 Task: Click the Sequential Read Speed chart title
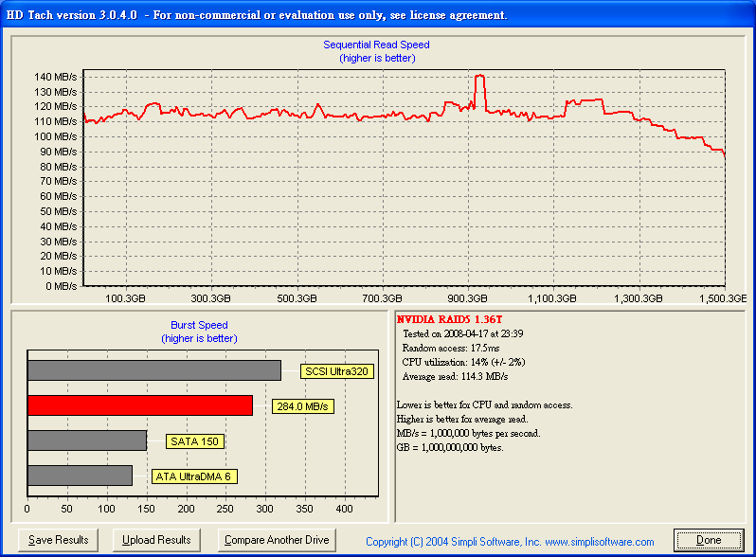[x=376, y=45]
